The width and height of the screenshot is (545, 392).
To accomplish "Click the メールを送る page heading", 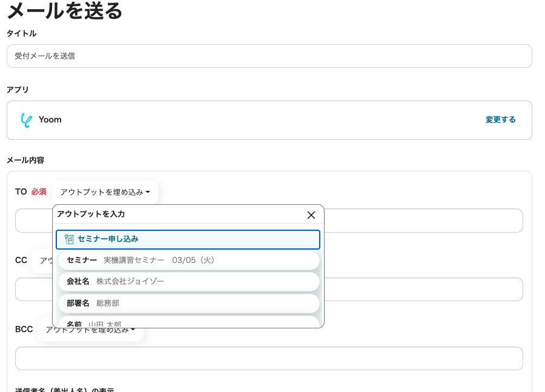I will pyautogui.click(x=65, y=10).
